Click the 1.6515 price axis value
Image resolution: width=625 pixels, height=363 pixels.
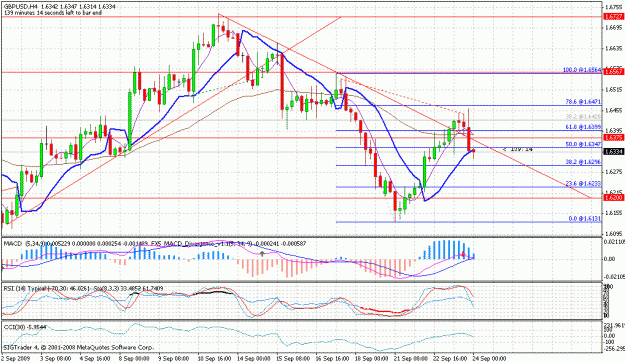click(x=614, y=89)
